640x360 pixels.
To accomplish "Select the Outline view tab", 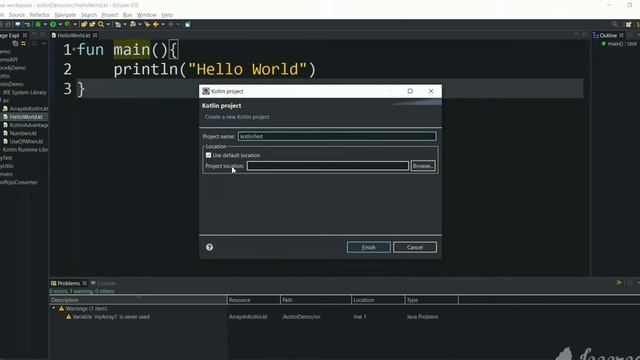I will 608,36.
